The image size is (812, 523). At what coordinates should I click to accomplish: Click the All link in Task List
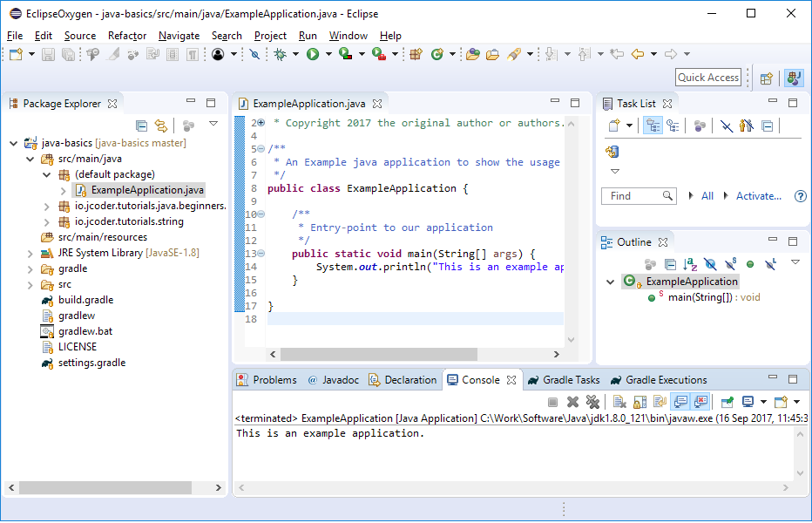(x=707, y=196)
